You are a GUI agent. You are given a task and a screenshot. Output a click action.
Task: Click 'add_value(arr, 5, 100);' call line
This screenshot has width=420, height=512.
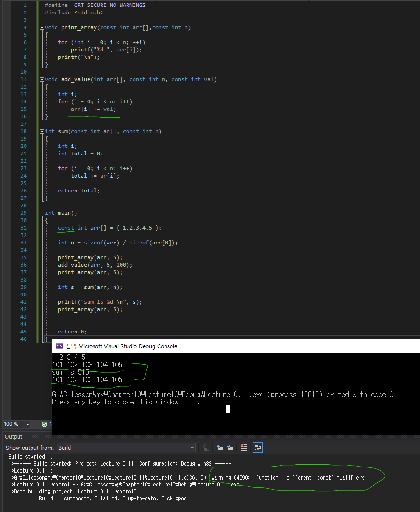click(x=95, y=265)
